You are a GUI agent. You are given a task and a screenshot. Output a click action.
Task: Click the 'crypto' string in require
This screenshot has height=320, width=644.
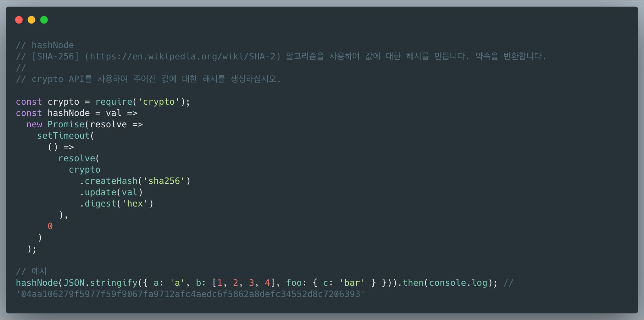158,102
